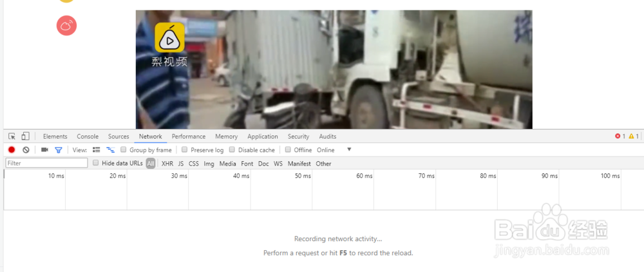Image resolution: width=644 pixels, height=272 pixels.
Task: Filter requests by Font
Action: [x=247, y=164]
